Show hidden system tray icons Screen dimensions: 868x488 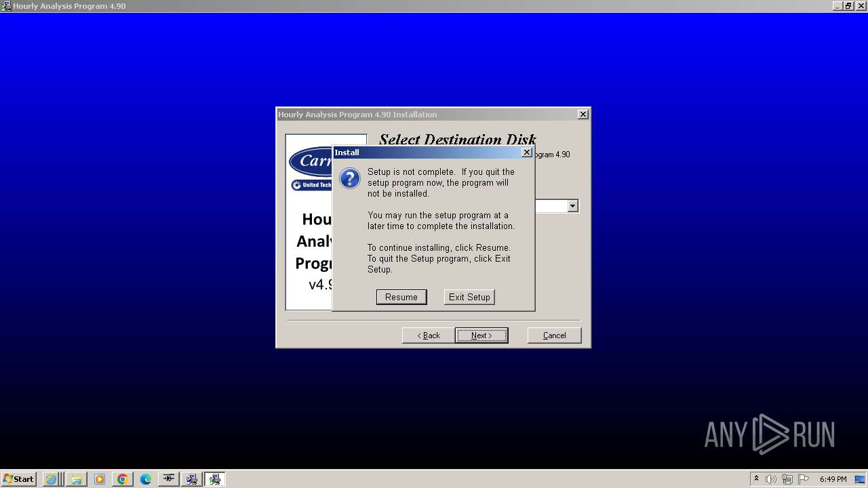click(x=756, y=479)
